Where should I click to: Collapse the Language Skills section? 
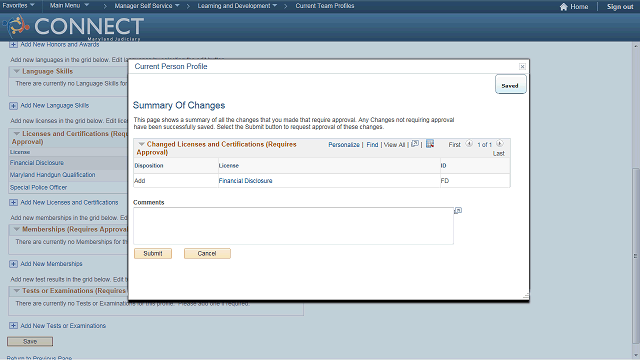click(16, 71)
